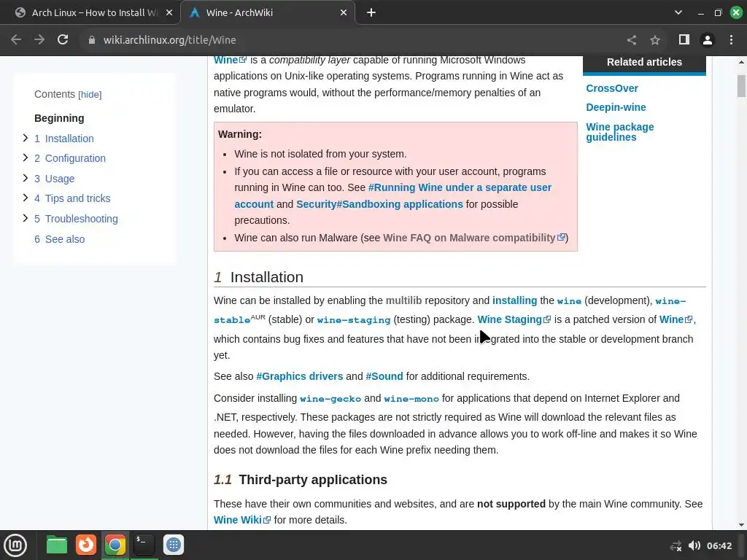This screenshot has width=747, height=560.
Task: Open the wine-mono package link
Action: 411,399
